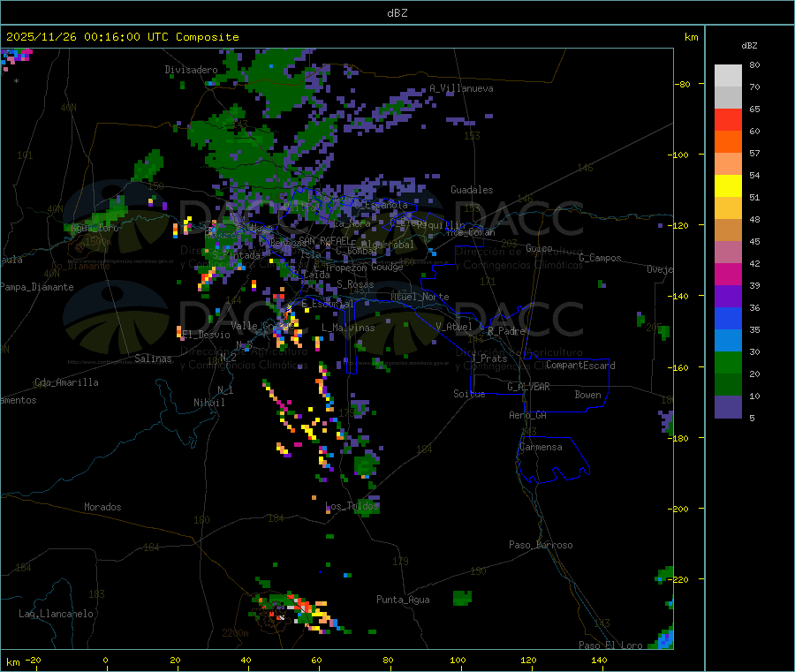Click the '60' value on bottom axis

(x=316, y=661)
